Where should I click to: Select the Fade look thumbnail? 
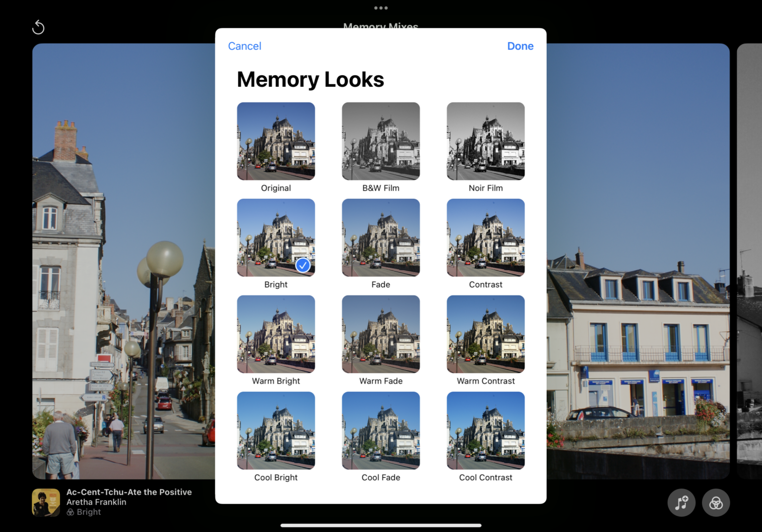[381, 237]
